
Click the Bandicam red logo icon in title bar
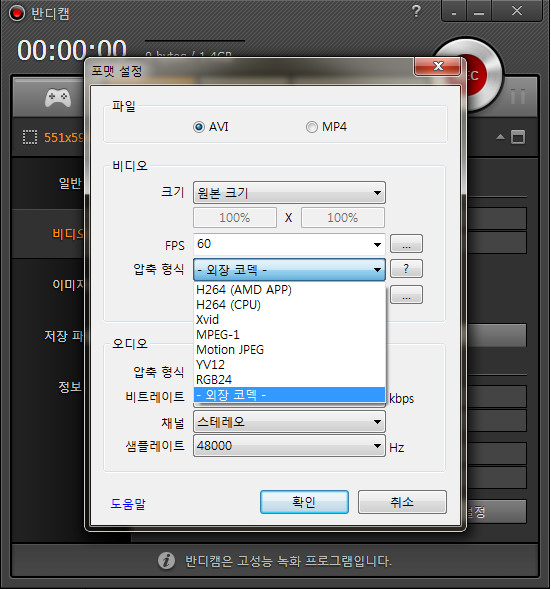tap(17, 14)
